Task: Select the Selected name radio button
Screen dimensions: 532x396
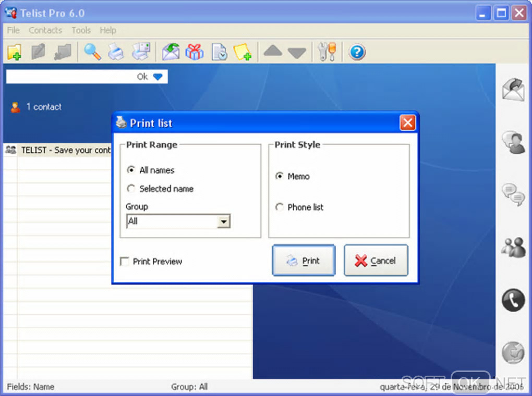Action: (130, 188)
